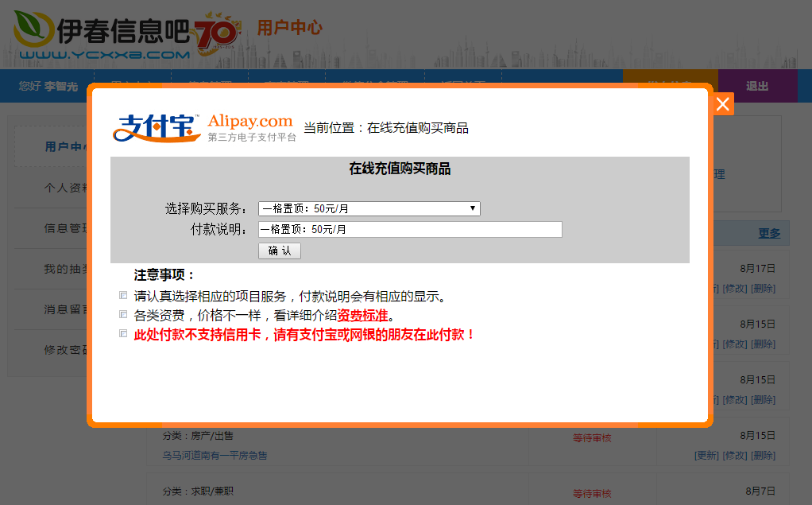This screenshot has width=812, height=505.
Task: Click the 70th anniversary emblem
Action: [x=216, y=33]
